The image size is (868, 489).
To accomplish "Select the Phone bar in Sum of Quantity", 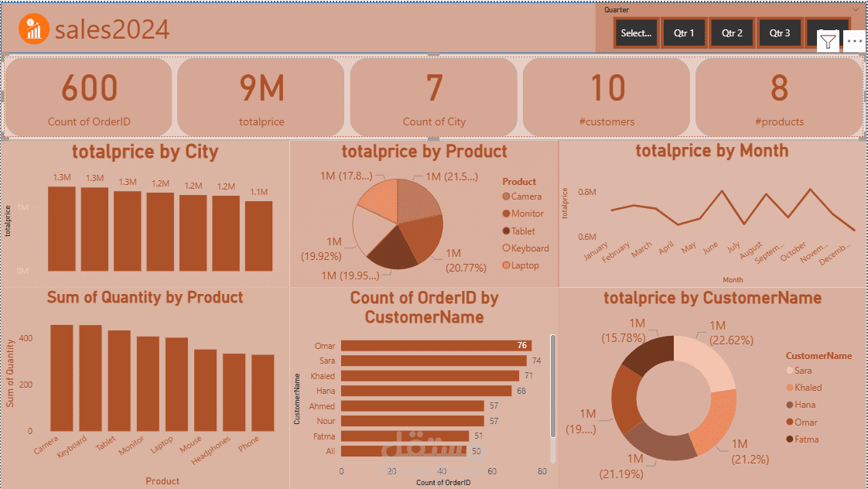I will click(x=263, y=393).
